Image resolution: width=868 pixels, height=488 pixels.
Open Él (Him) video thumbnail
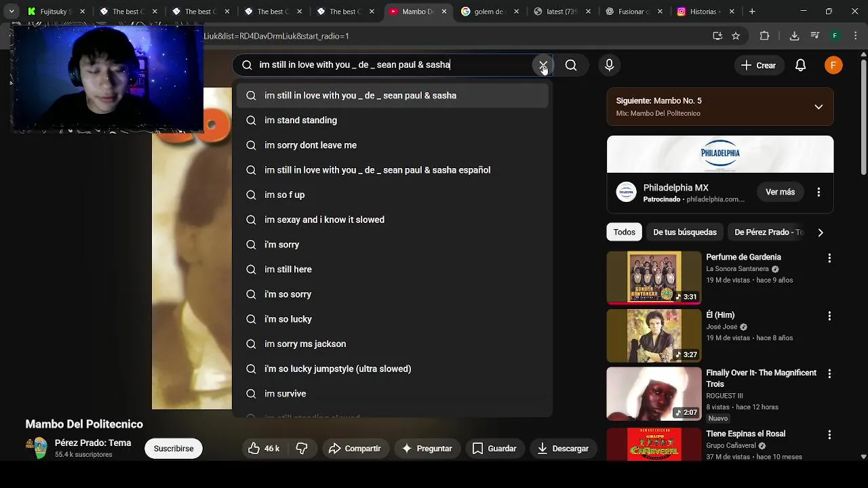point(654,335)
